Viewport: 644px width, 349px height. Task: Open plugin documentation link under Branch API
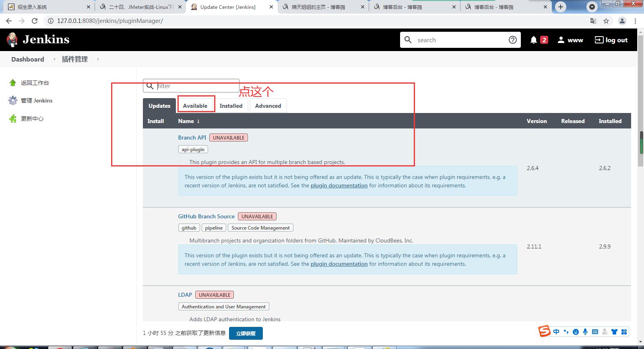[339, 185]
